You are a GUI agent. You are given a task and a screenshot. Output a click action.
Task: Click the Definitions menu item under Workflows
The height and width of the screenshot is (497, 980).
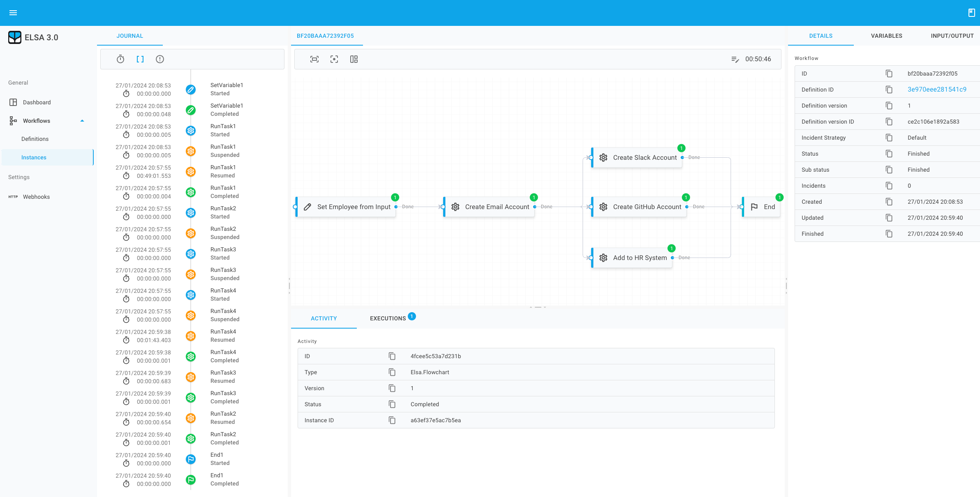pos(34,139)
